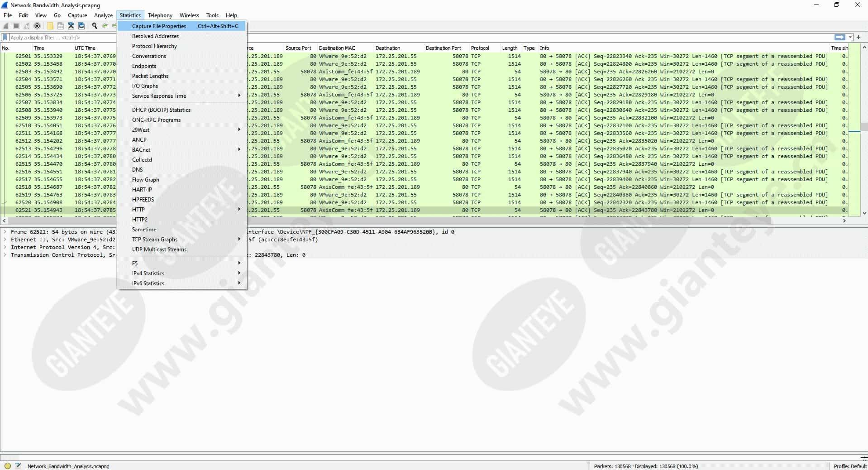
Task: Click the Save capture file icon
Action: click(60, 26)
